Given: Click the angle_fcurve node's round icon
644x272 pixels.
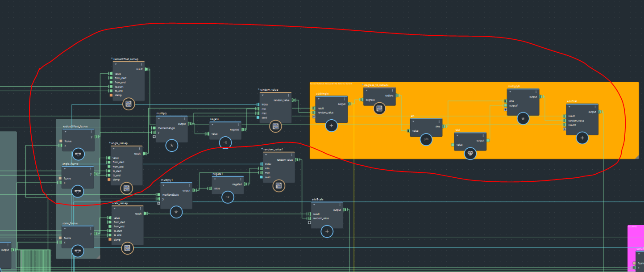Looking at the screenshot, I should [78, 191].
